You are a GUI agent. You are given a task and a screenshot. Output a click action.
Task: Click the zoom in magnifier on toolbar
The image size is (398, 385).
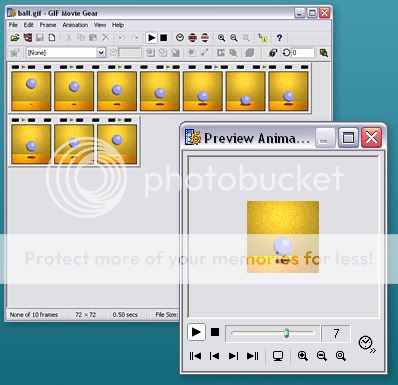tap(221, 38)
